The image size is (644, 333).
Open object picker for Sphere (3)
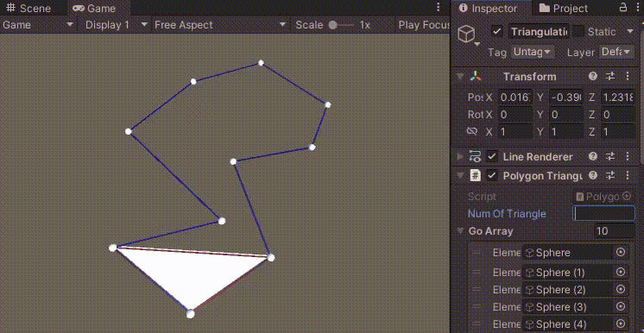[621, 307]
